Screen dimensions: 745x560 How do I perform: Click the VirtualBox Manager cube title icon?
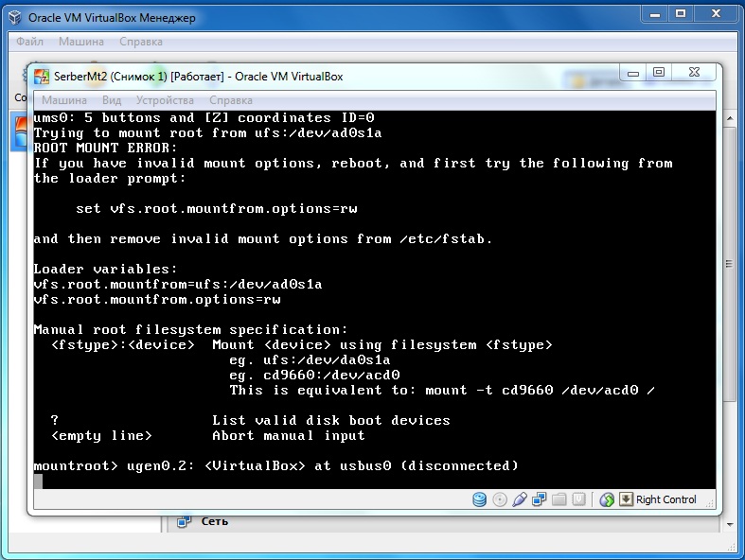14,15
